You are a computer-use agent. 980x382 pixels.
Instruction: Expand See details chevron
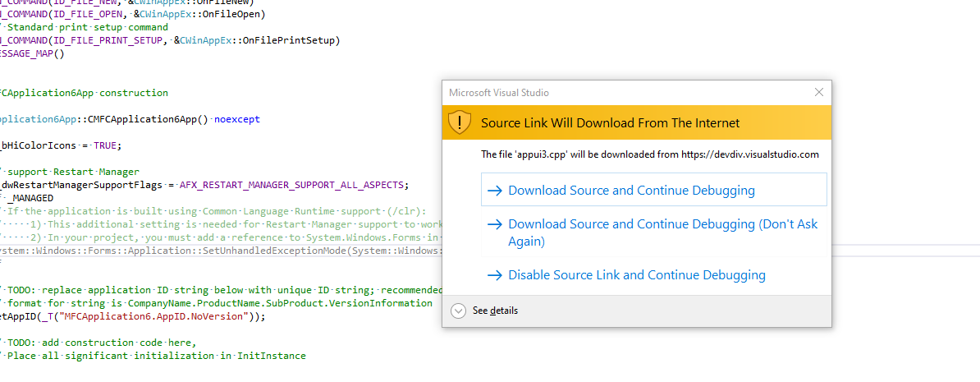tap(458, 311)
